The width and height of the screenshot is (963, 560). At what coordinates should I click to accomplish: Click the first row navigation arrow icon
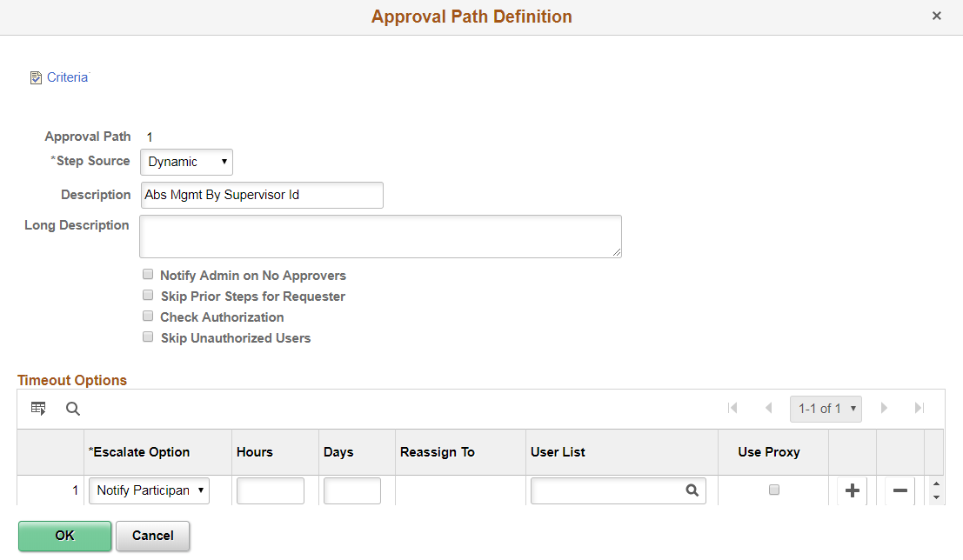(x=733, y=408)
